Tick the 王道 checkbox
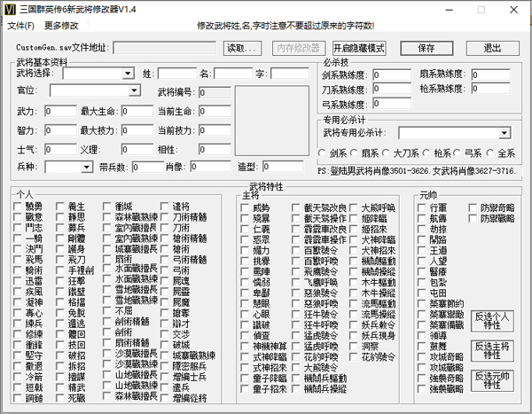The image size is (532, 414). click(422, 250)
